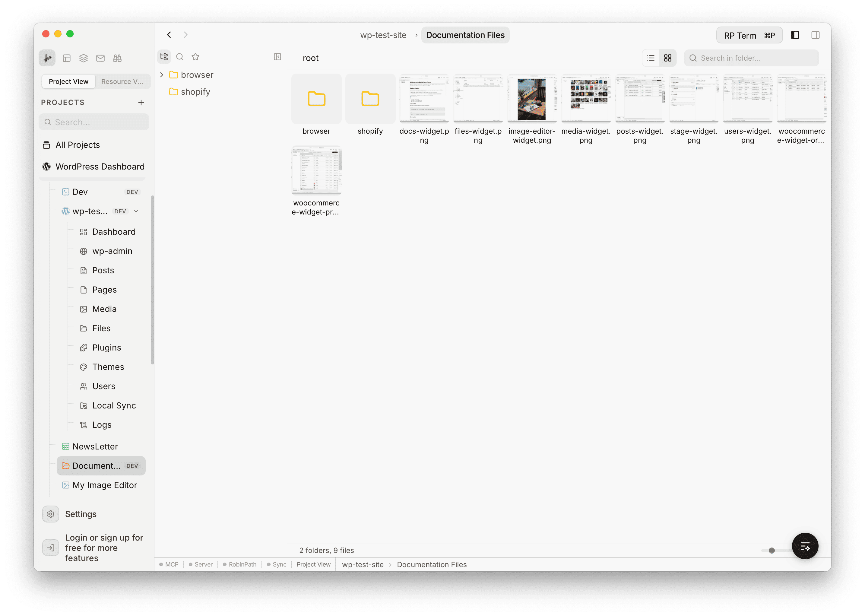
Task: Switch to list view of files
Action: click(x=650, y=58)
